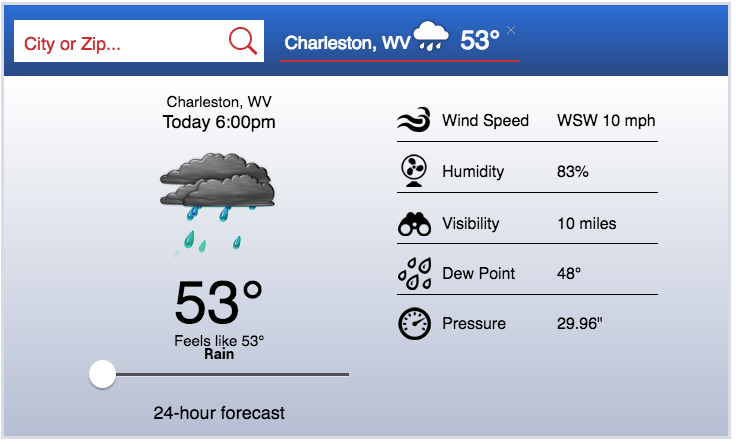Click the pressure gauge icon

414,324
